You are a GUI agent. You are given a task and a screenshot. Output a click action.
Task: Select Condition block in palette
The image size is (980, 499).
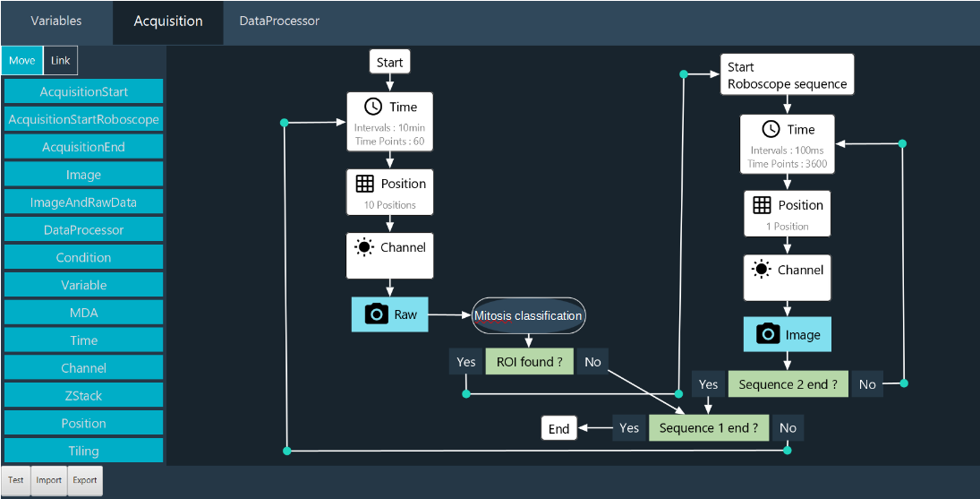[84, 257]
